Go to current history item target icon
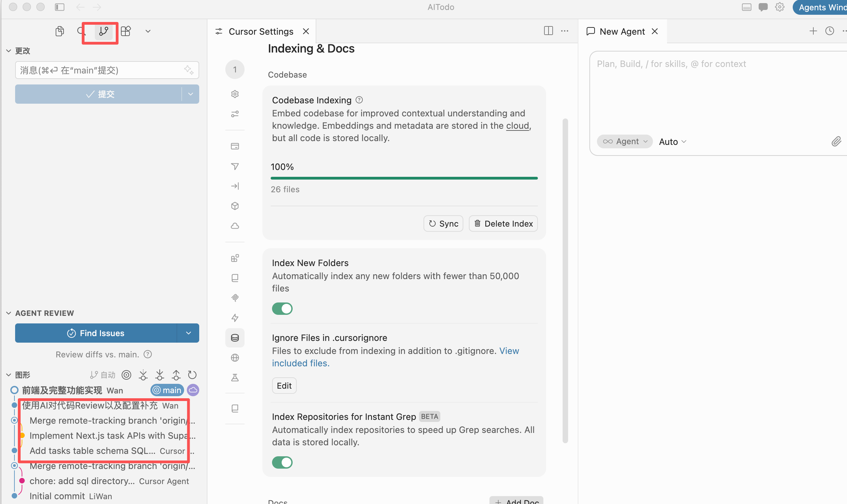 tap(126, 375)
